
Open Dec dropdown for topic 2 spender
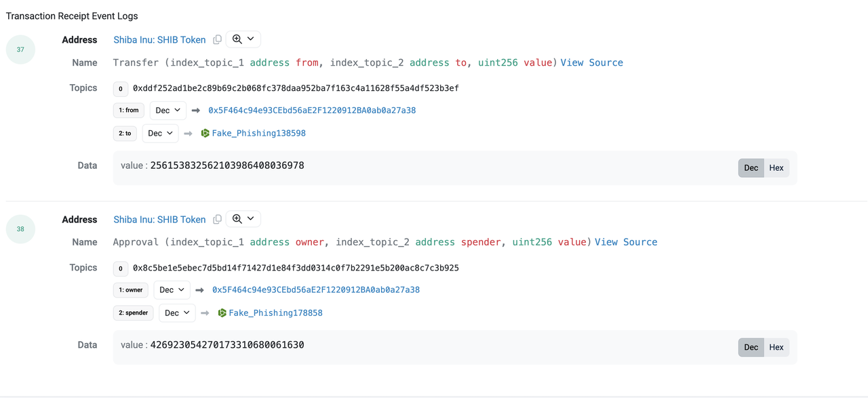(x=178, y=313)
